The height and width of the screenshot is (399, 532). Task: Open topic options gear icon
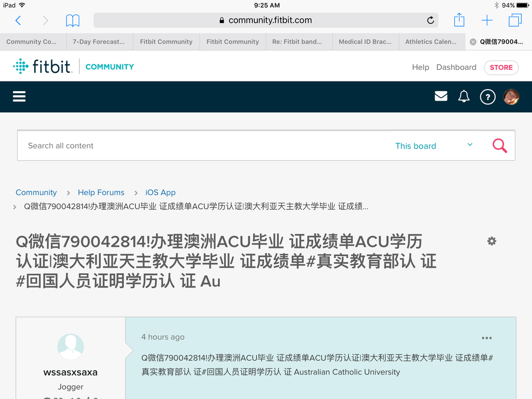pos(492,241)
